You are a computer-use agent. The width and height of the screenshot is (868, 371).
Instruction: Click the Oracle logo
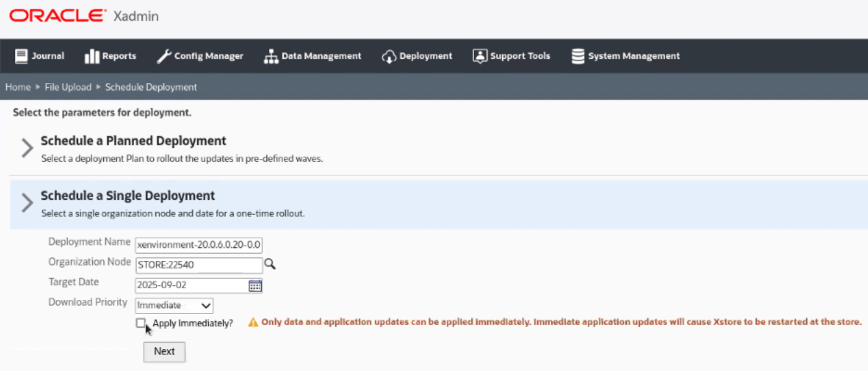tap(57, 16)
